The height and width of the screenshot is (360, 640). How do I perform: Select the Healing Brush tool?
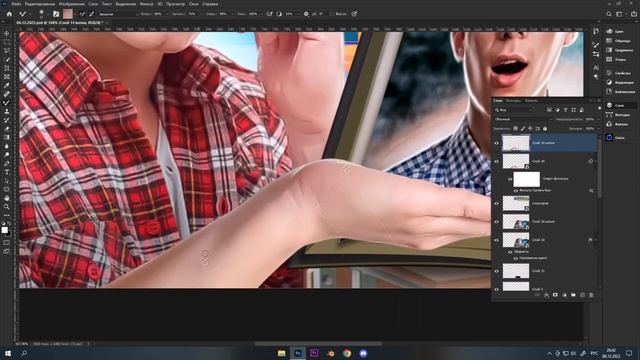tap(7, 94)
